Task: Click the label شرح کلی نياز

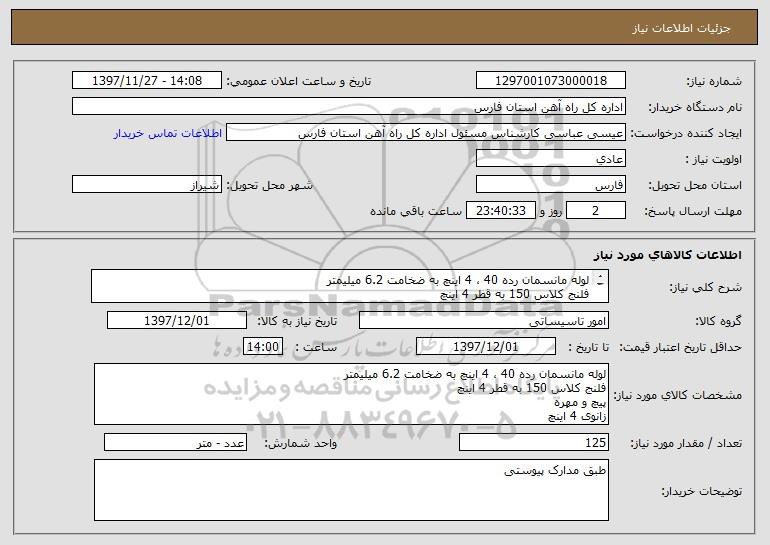Action: click(706, 287)
